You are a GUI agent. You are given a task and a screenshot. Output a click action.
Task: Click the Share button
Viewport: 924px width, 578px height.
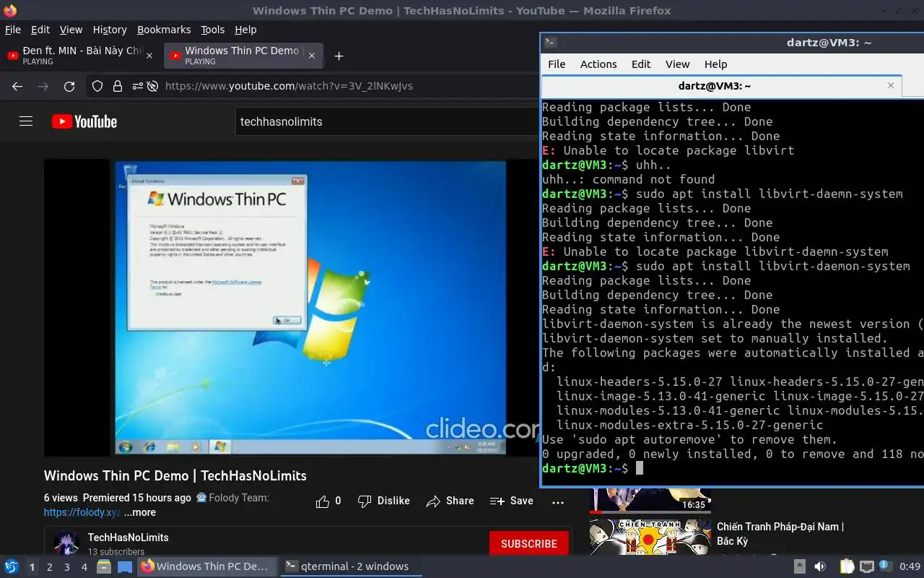450,501
